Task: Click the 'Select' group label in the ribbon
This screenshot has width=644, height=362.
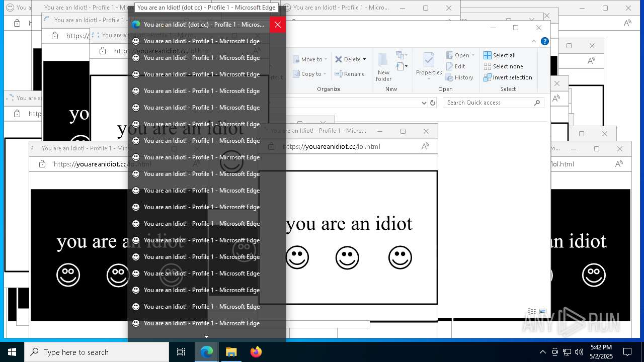Action: click(508, 89)
